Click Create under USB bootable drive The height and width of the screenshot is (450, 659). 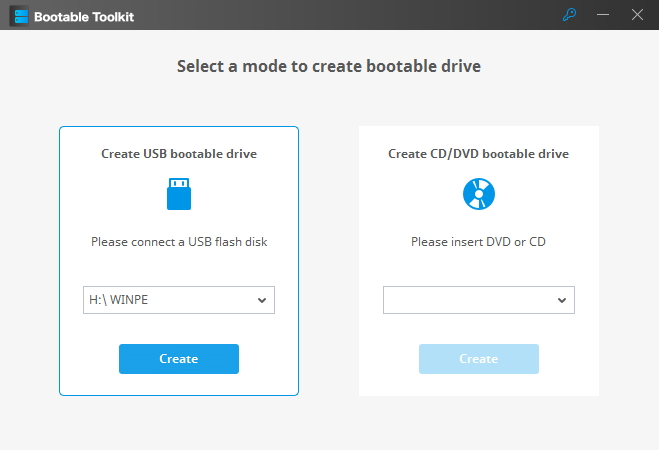[x=179, y=359]
